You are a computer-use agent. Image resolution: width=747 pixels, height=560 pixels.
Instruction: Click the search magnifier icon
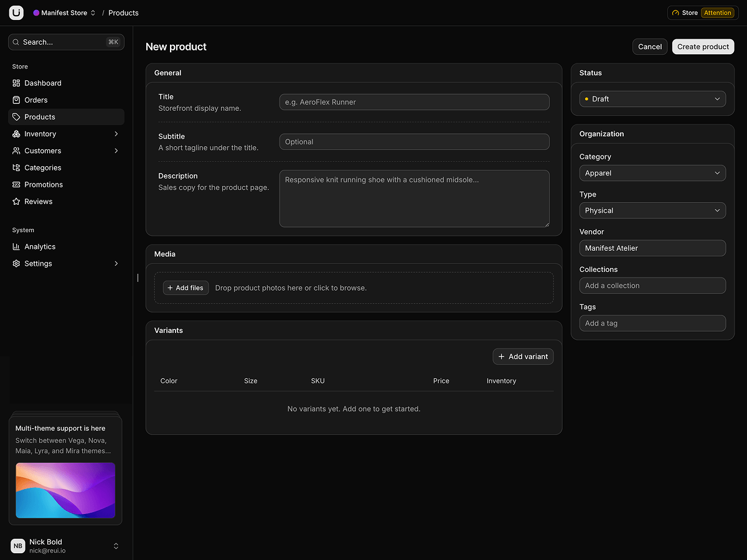(x=16, y=42)
